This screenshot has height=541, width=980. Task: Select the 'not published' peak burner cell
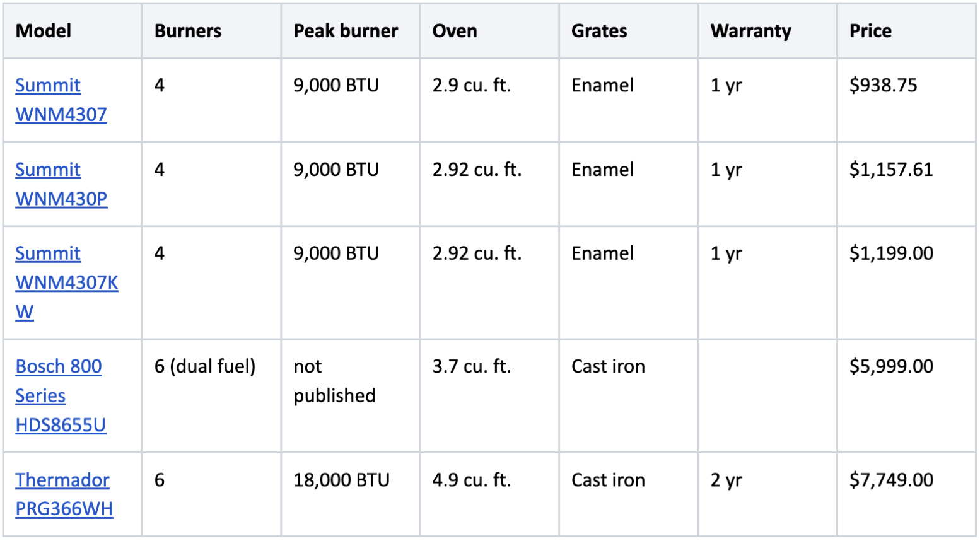(351, 395)
